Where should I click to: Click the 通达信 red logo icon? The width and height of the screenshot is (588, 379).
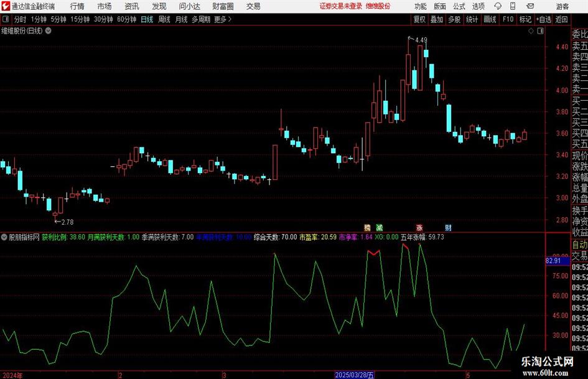[6, 6]
